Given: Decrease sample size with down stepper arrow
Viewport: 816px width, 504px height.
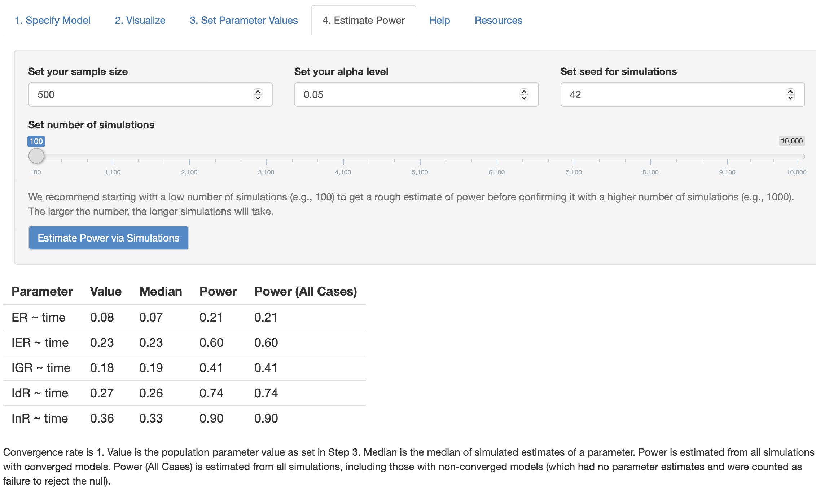Looking at the screenshot, I should click(x=258, y=98).
